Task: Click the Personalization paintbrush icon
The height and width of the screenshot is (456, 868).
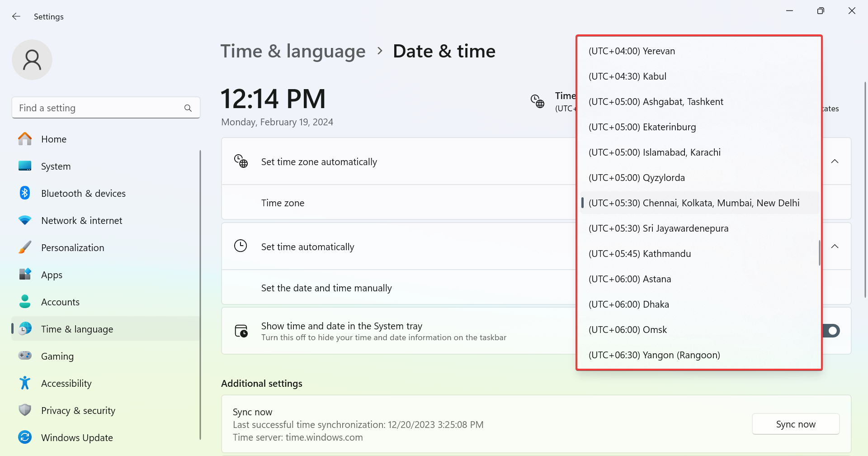Action: tap(25, 247)
